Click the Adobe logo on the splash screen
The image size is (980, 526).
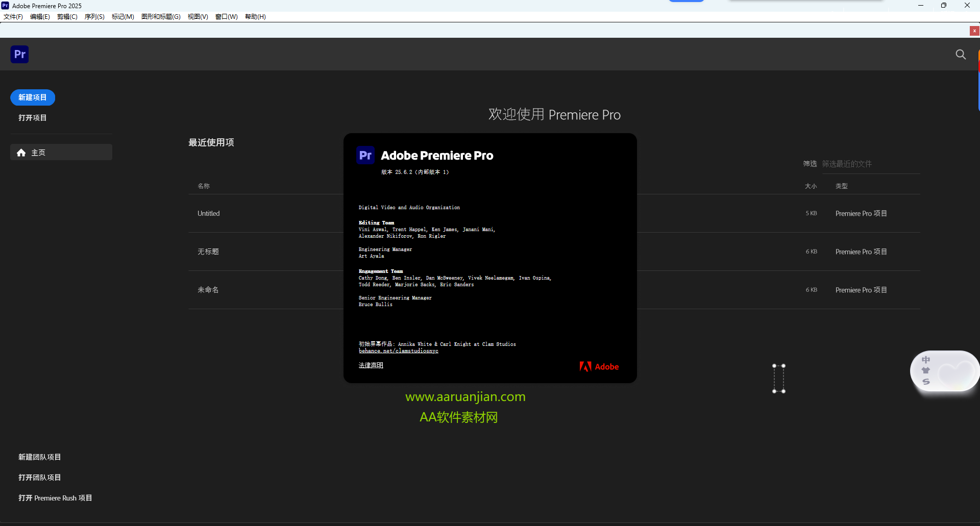click(x=599, y=366)
